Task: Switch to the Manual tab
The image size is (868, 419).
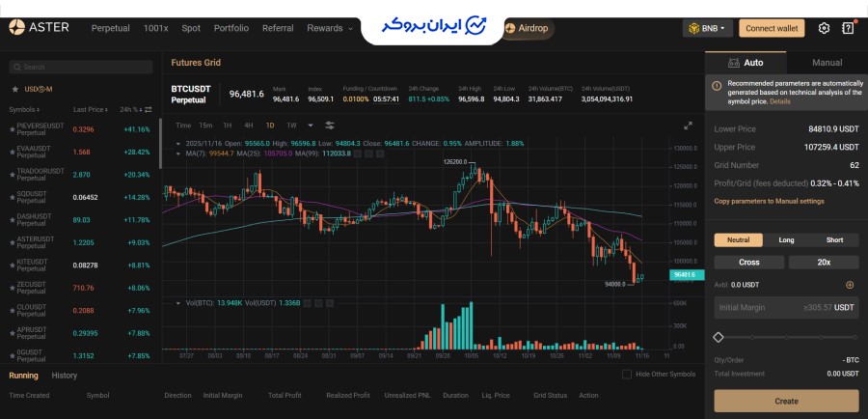Action: (x=827, y=63)
